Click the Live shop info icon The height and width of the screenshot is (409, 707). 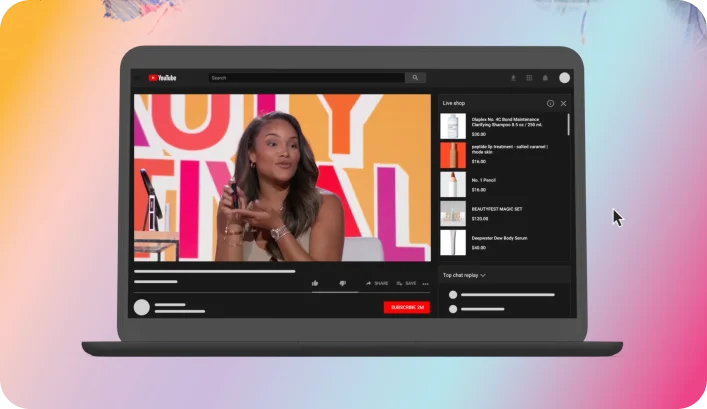(550, 103)
